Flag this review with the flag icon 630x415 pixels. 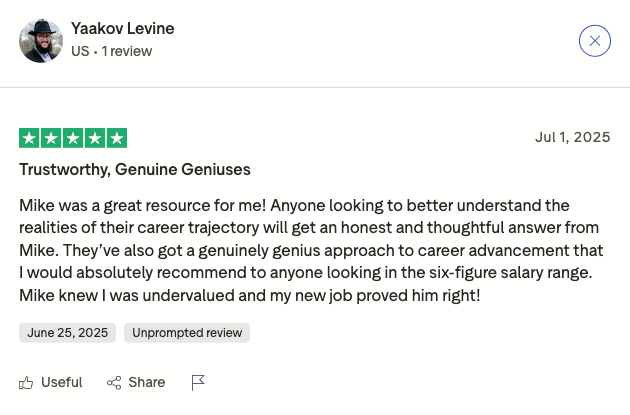coord(198,382)
